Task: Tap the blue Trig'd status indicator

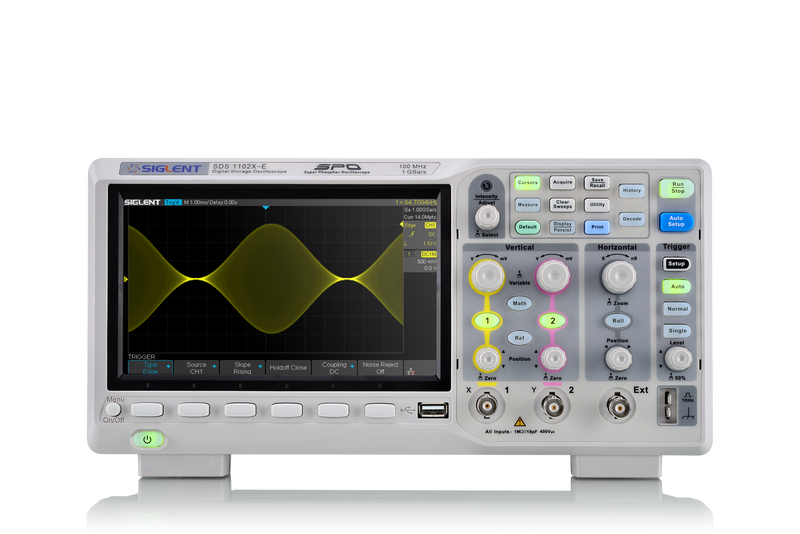Action: coord(173,202)
